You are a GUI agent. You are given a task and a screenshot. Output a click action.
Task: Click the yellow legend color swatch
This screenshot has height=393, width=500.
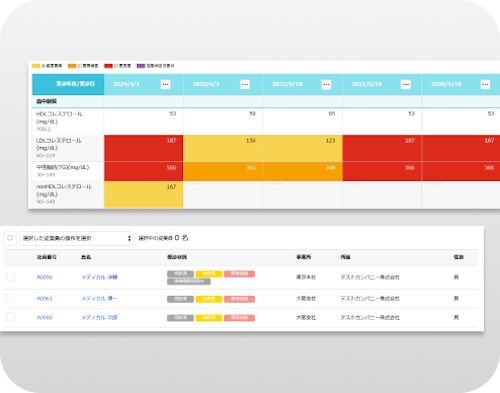coord(36,66)
